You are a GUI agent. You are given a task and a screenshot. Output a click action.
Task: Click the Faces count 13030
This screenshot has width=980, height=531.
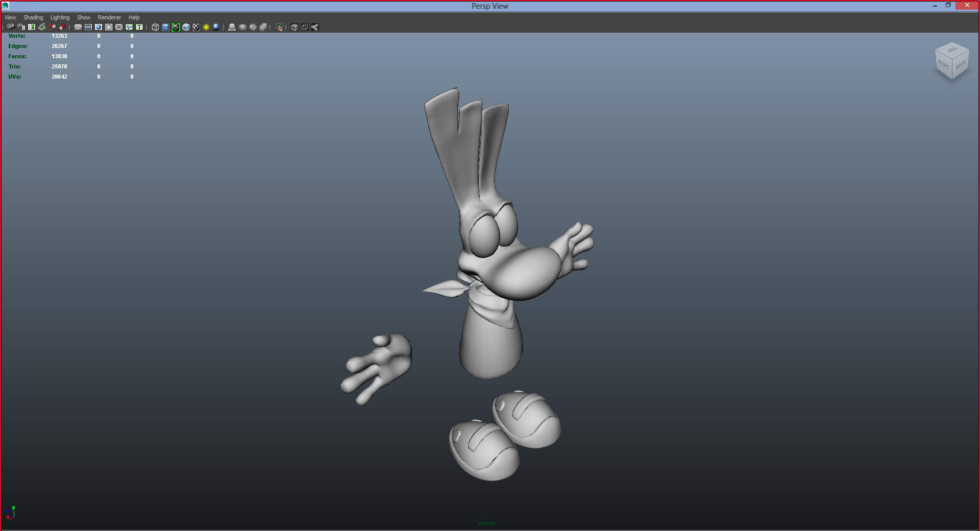pyautogui.click(x=59, y=56)
